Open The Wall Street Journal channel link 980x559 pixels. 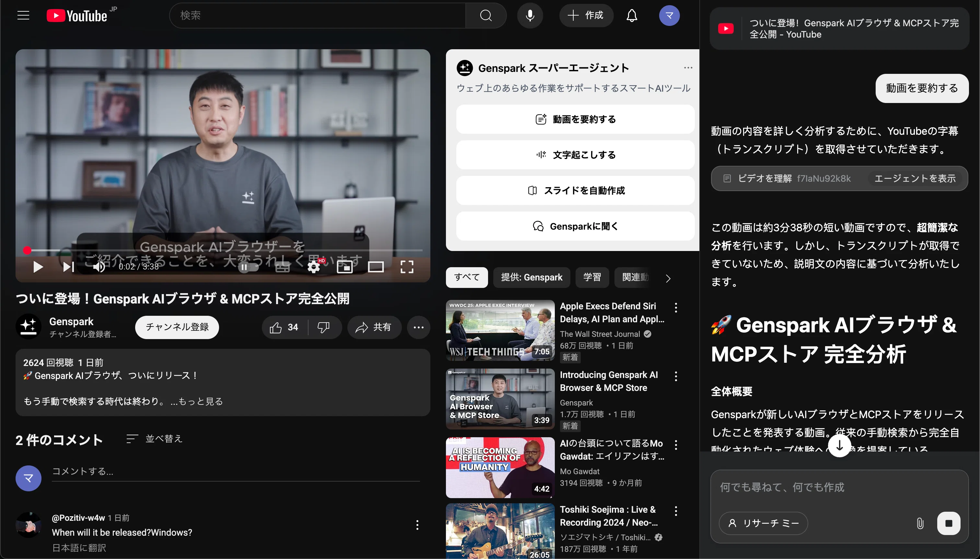click(x=600, y=334)
